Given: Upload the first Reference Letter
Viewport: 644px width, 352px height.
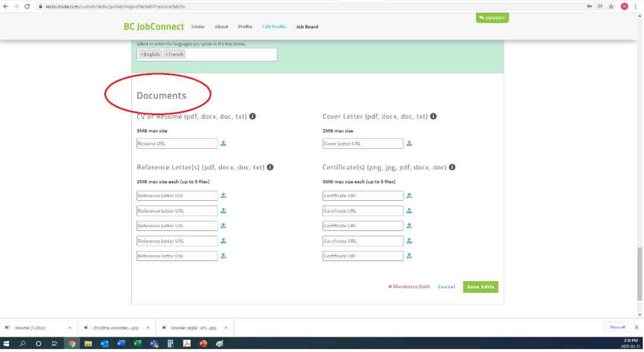Looking at the screenshot, I should [224, 195].
